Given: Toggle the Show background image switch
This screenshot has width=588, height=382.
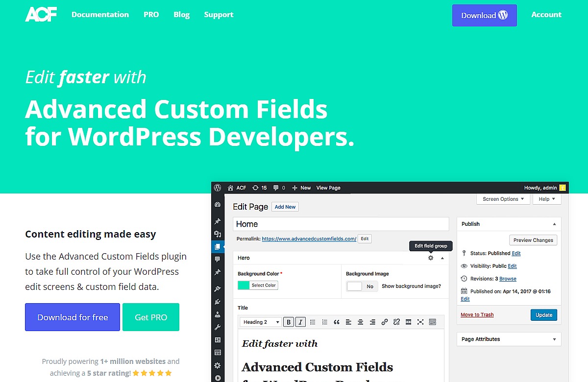Looking at the screenshot, I should 362,286.
